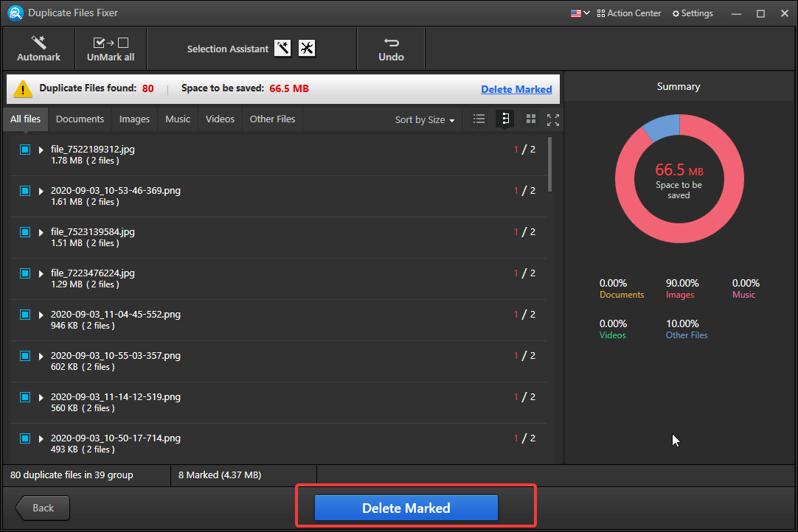Image resolution: width=798 pixels, height=532 pixels.
Task: Switch to grid thumbnail view icon
Action: 531,119
